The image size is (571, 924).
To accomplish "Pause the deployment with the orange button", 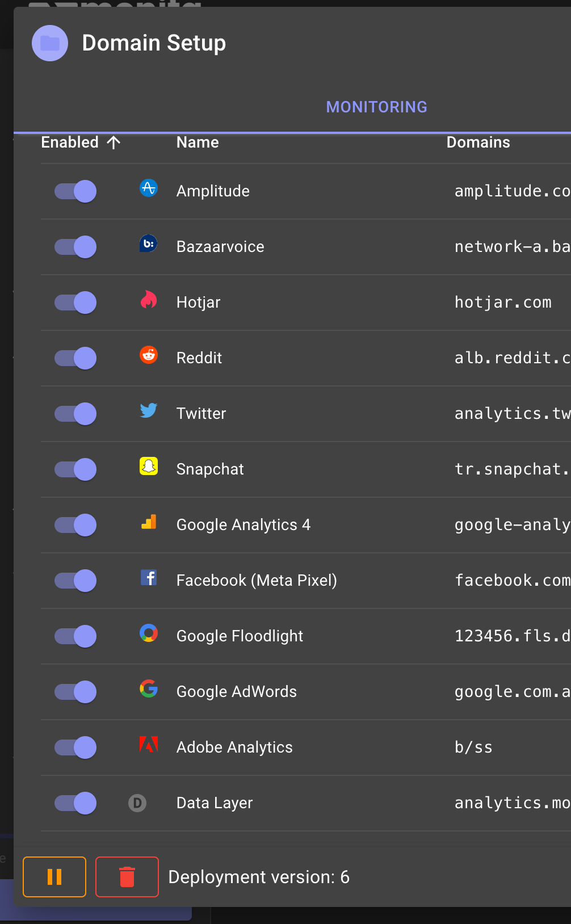I will coord(54,877).
